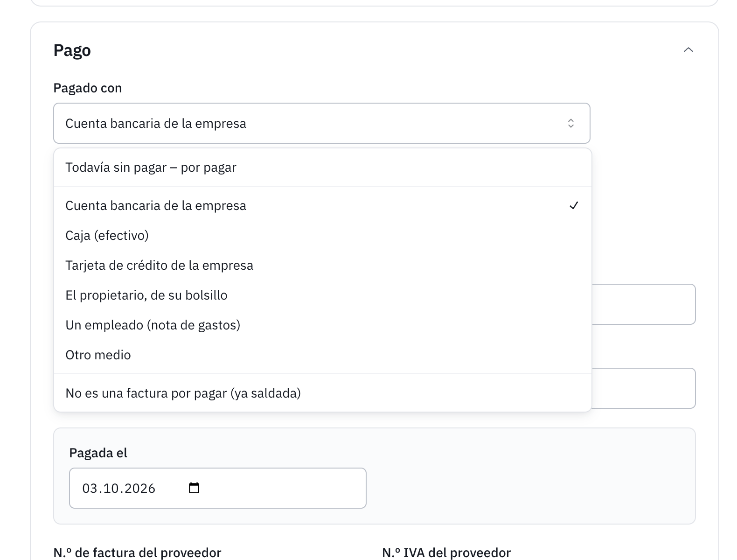Open the 'Pagado con' combo box
Viewport: 737px width, 560px height.
[322, 123]
